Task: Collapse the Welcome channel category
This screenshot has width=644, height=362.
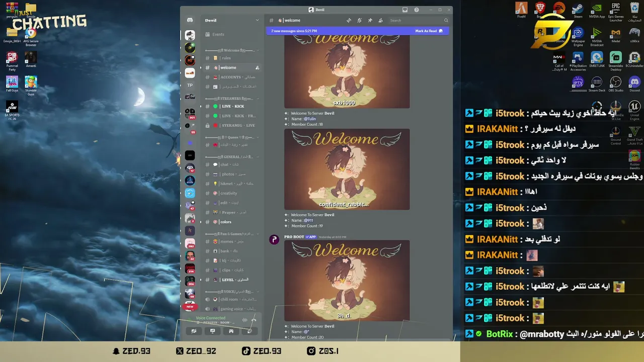Action: click(x=232, y=50)
